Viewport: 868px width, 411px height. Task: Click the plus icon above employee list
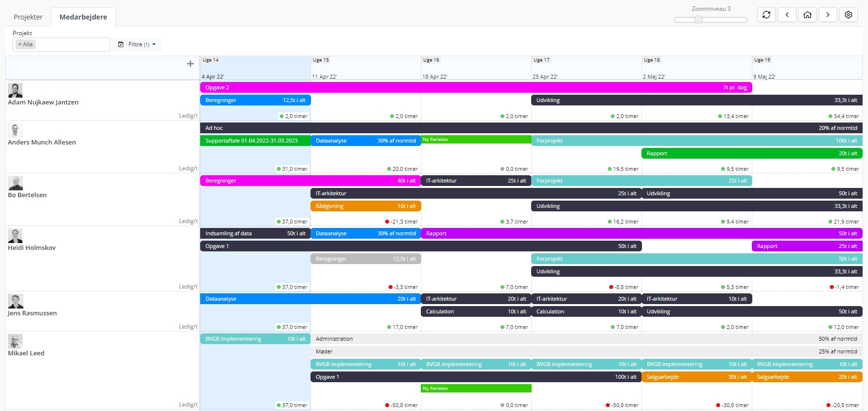tap(190, 63)
